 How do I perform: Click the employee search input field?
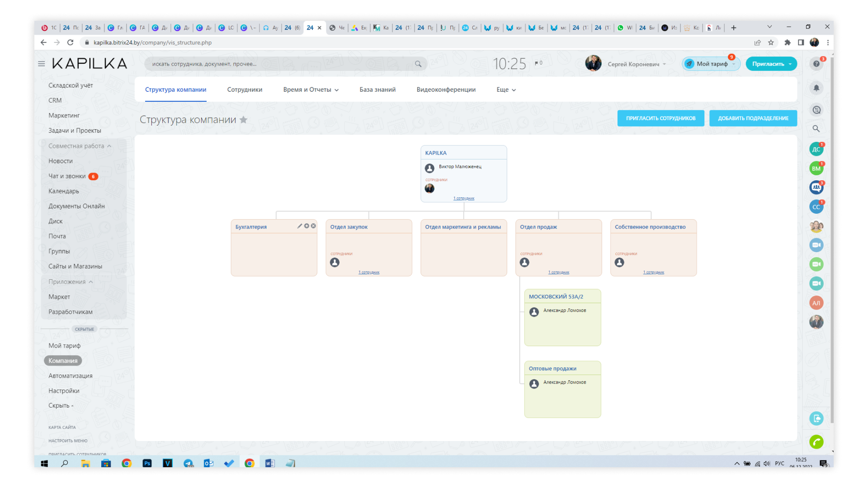[x=280, y=64]
